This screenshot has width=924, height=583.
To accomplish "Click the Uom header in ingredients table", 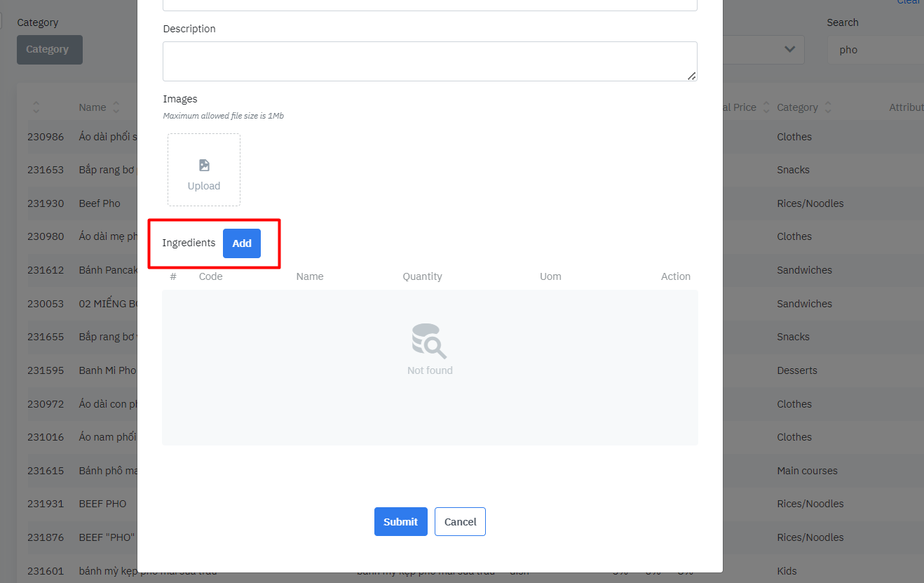I will [550, 276].
